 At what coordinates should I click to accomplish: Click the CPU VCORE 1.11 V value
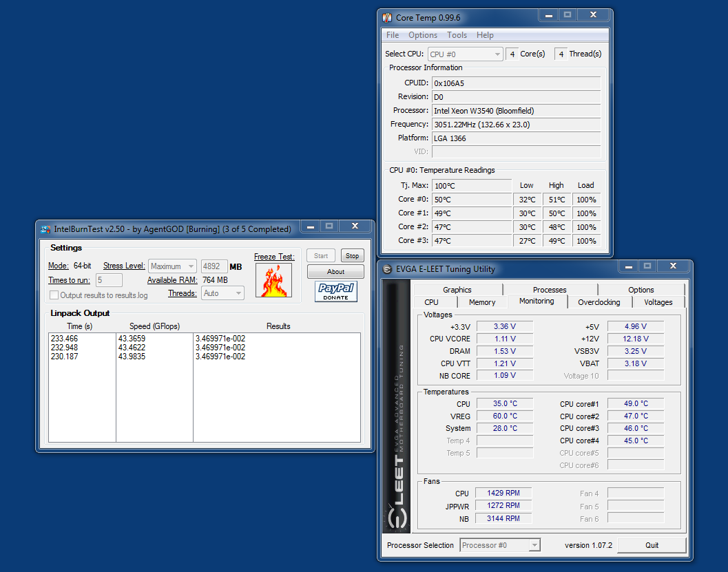pos(505,339)
